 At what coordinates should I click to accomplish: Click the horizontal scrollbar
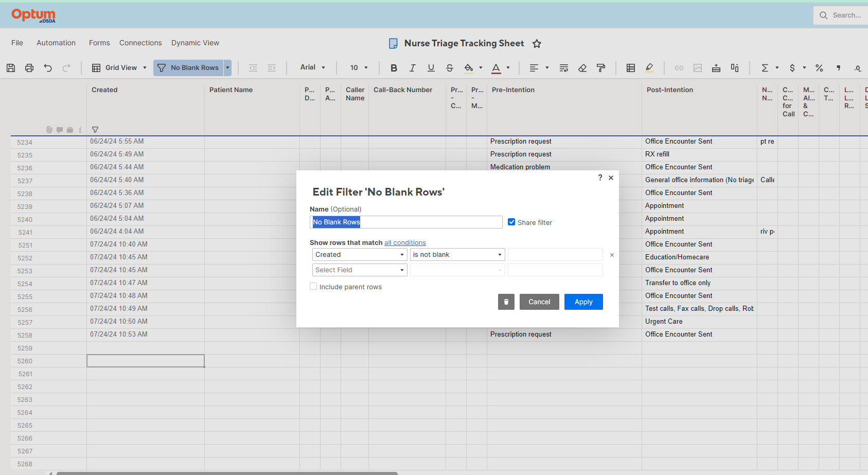pos(227,473)
